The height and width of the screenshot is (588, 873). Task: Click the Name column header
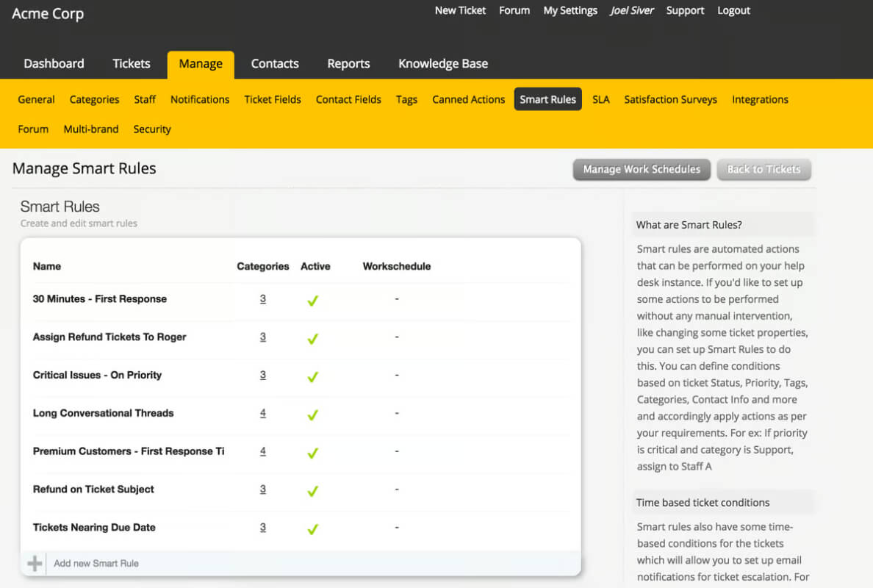pos(47,266)
